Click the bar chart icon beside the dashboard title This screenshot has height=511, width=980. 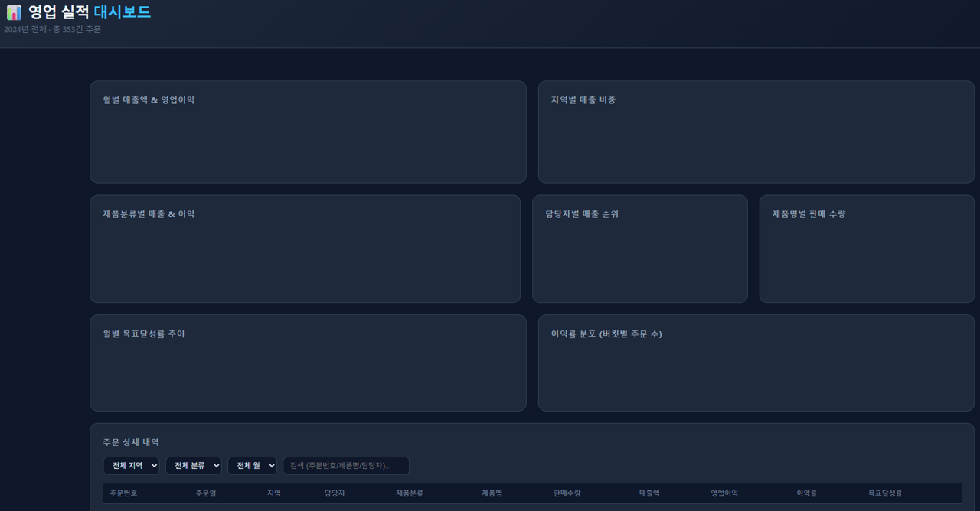tap(14, 12)
